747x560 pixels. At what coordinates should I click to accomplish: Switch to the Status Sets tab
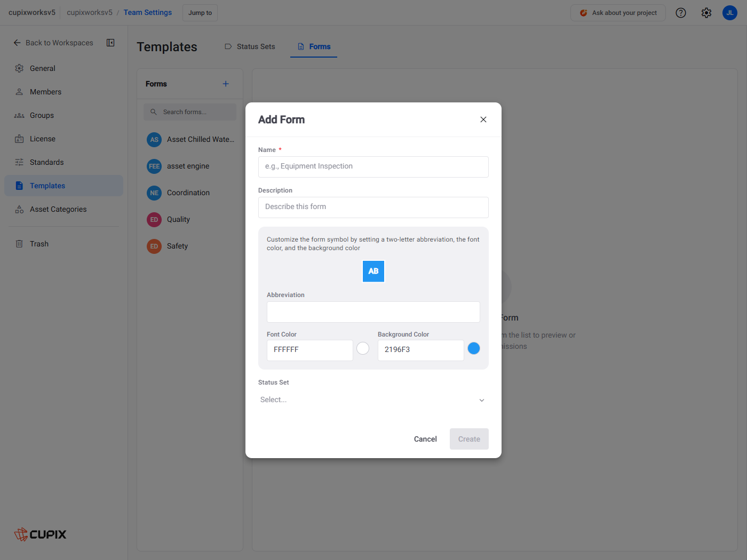(250, 46)
